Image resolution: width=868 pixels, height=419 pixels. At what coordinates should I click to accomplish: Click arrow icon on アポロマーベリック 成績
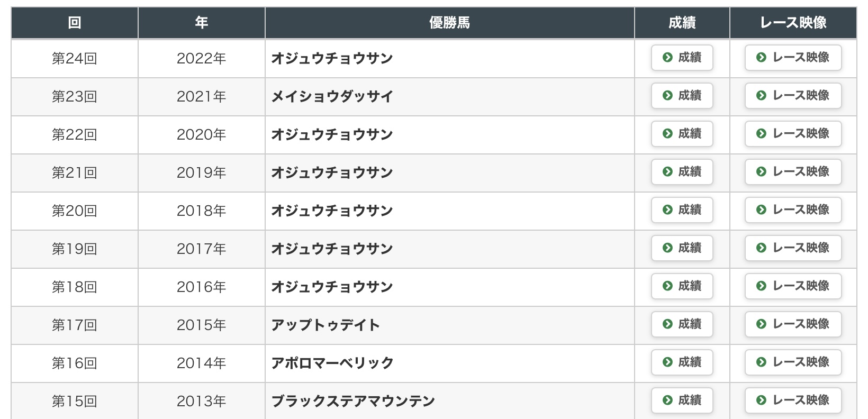pyautogui.click(x=667, y=362)
